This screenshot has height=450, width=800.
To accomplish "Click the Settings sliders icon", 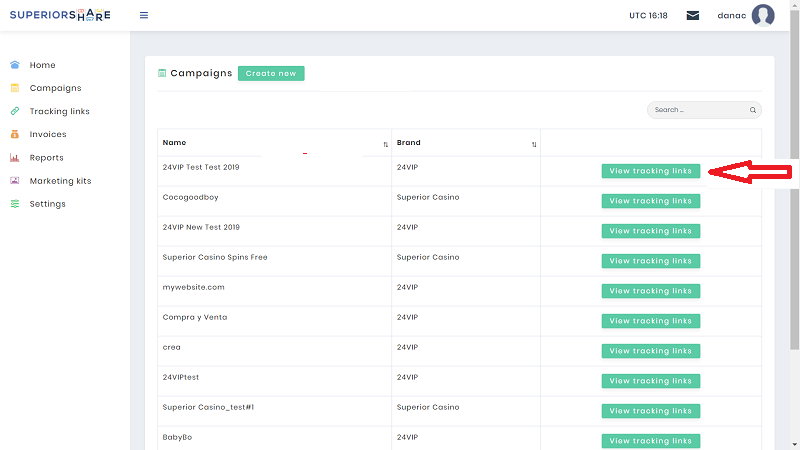I will (x=15, y=204).
